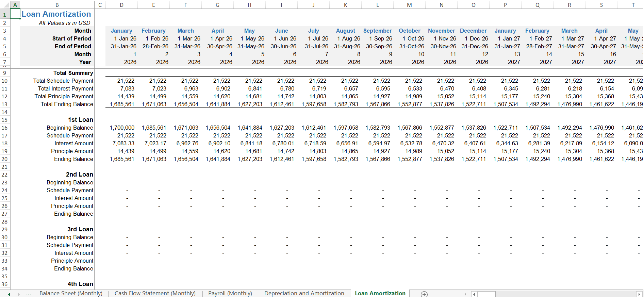Open the Cash Flow Statement (Monthly) tab
This screenshot has height=297, width=644.
coord(155,293)
